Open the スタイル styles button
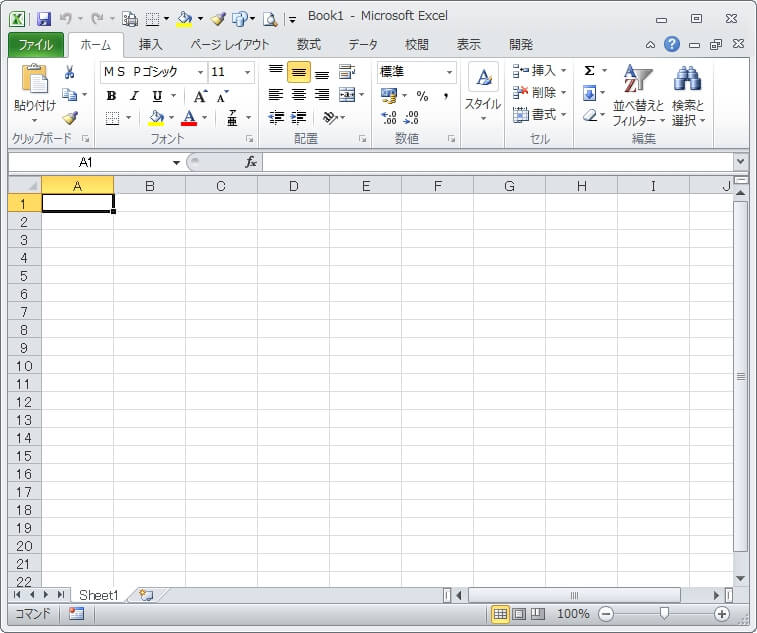The image size is (757, 633). point(483,93)
